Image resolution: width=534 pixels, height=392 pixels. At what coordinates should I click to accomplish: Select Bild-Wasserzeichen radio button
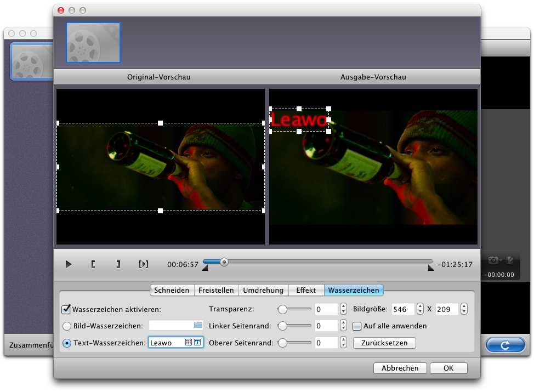[x=67, y=326]
